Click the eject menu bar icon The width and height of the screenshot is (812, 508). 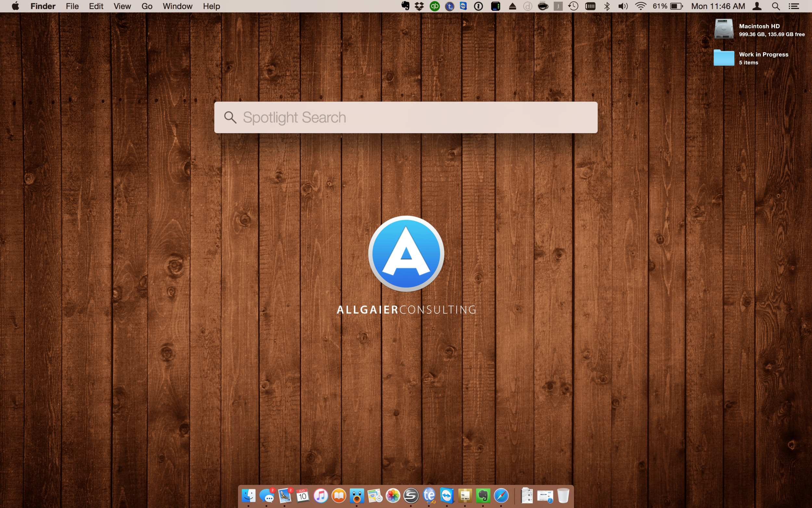click(513, 6)
